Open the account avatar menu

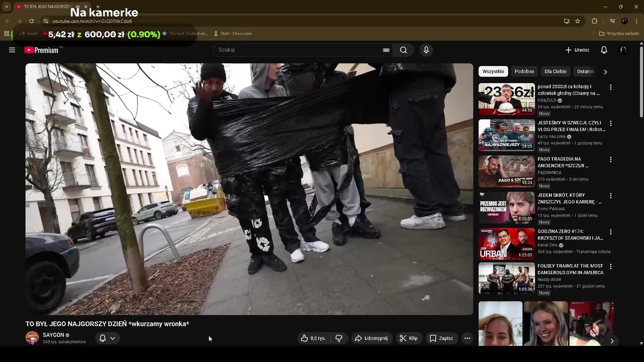(623, 50)
